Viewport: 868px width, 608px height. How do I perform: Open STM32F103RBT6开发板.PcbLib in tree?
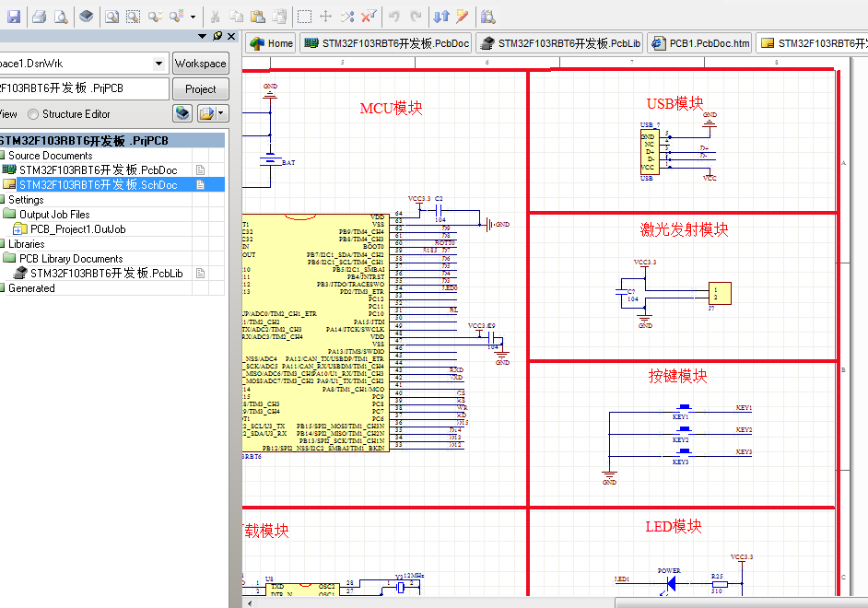pos(106,274)
